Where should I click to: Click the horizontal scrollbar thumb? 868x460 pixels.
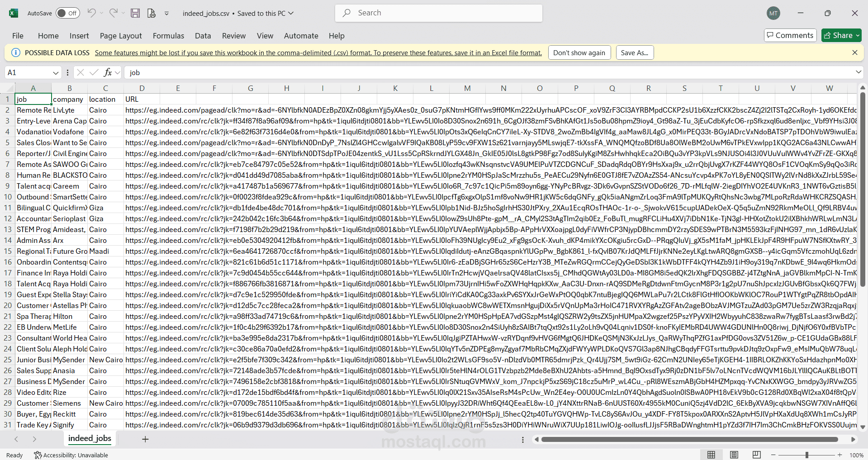[x=690, y=439]
